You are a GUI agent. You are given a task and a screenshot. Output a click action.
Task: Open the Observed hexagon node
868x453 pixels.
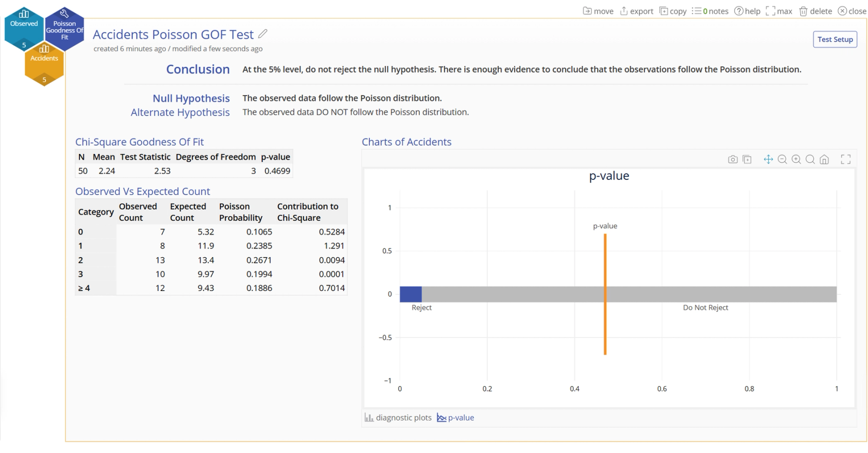point(24,28)
